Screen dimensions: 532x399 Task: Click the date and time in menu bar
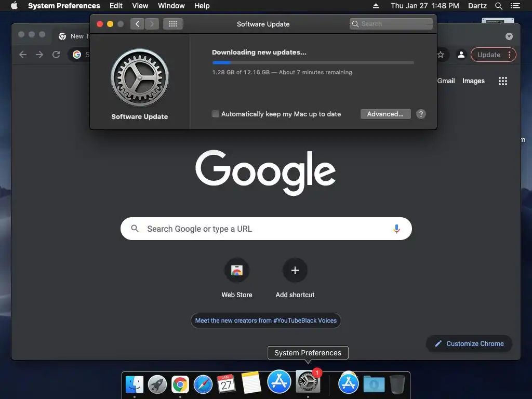[x=424, y=6]
